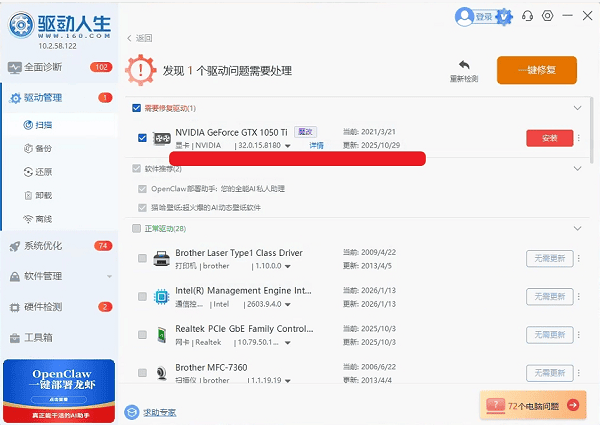Select 扫描 submenu item
The width and height of the screenshot is (600, 425).
(x=59, y=125)
